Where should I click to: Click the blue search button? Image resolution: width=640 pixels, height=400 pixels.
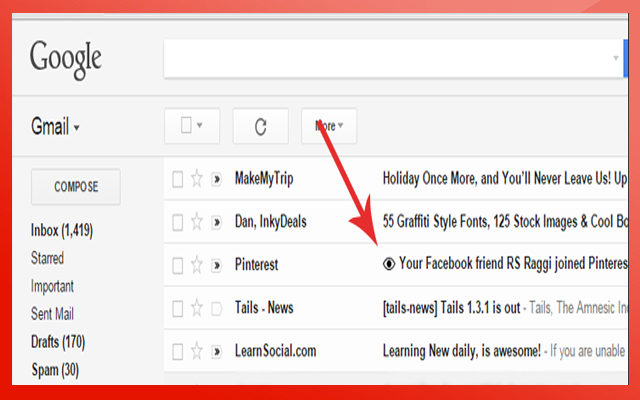click(625, 58)
